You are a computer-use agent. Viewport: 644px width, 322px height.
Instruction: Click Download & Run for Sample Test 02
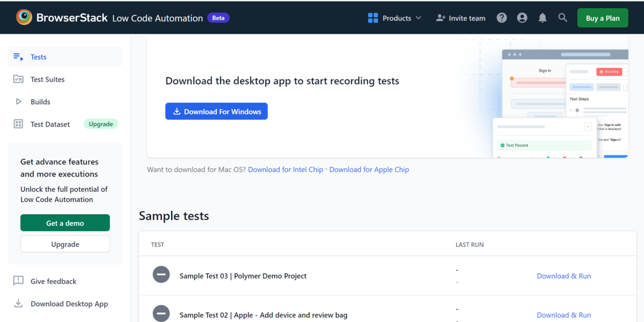pyautogui.click(x=564, y=315)
